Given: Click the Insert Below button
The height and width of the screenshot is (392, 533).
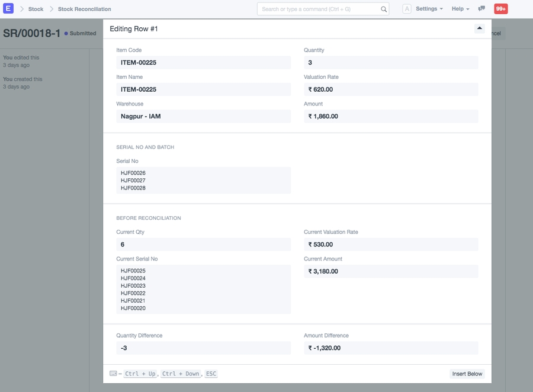Looking at the screenshot, I should tap(467, 374).
